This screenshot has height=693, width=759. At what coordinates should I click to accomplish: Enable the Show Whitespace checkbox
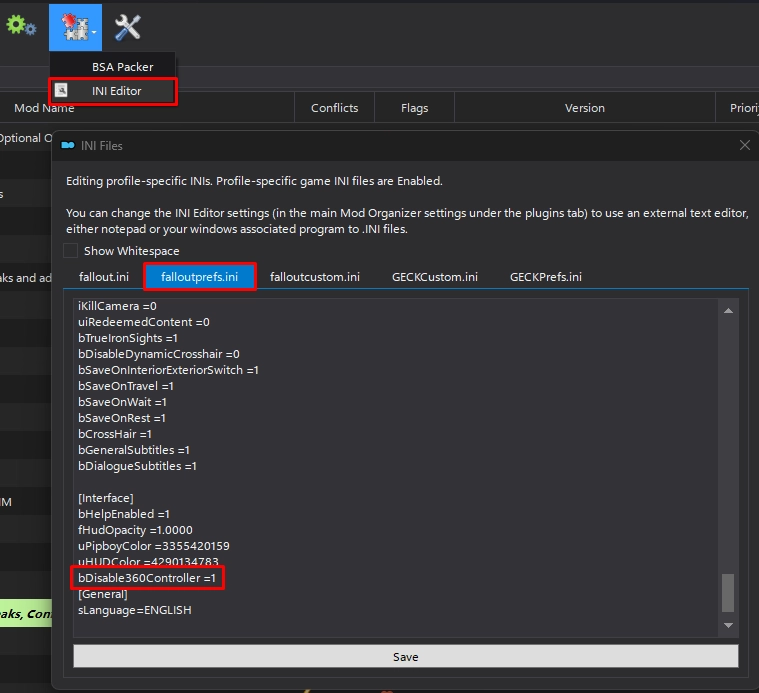coord(70,251)
